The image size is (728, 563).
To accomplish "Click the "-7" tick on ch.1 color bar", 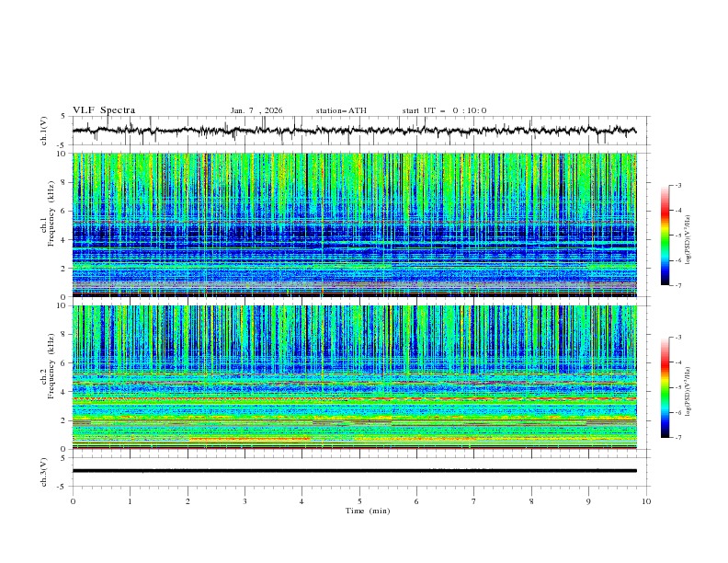I will point(678,285).
